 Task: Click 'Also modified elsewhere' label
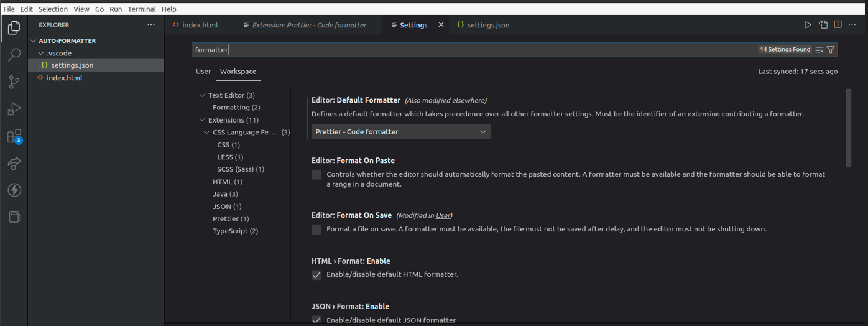[x=446, y=100]
